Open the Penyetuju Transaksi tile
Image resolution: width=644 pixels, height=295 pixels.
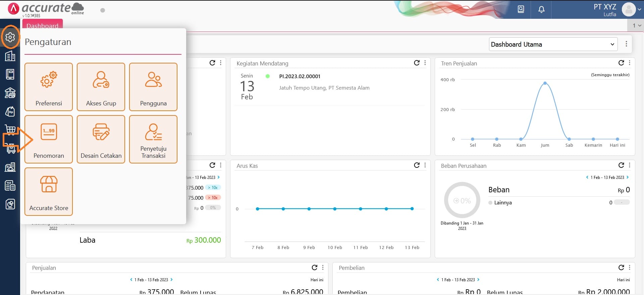(153, 139)
